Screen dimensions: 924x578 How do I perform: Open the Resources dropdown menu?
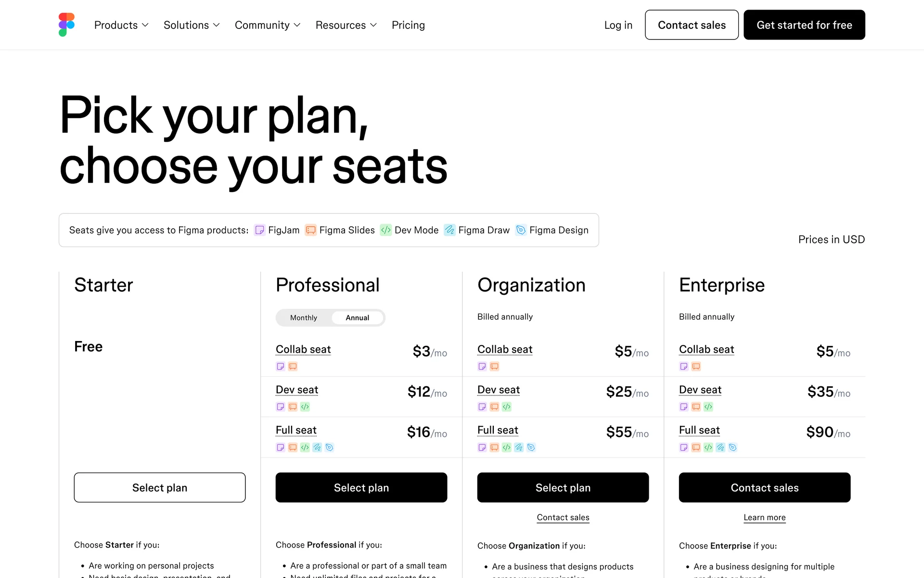(346, 25)
